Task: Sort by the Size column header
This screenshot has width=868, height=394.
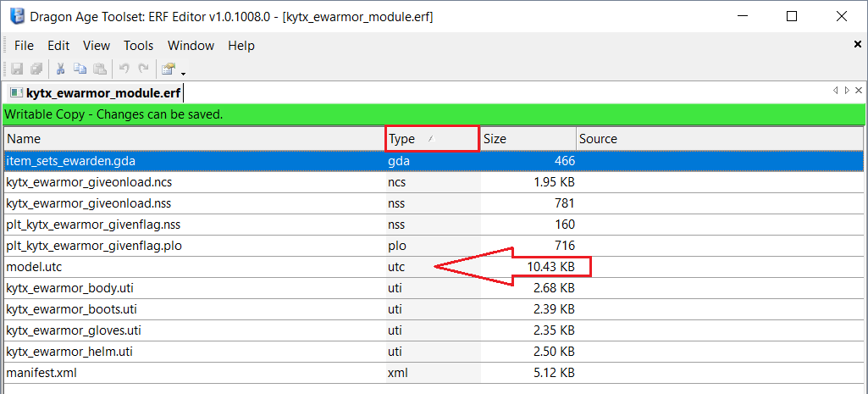Action: point(527,139)
